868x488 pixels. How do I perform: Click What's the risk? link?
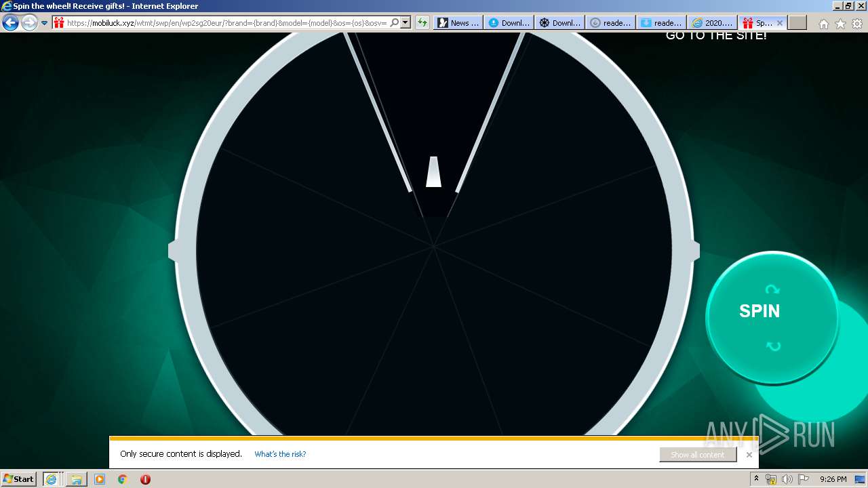click(280, 454)
